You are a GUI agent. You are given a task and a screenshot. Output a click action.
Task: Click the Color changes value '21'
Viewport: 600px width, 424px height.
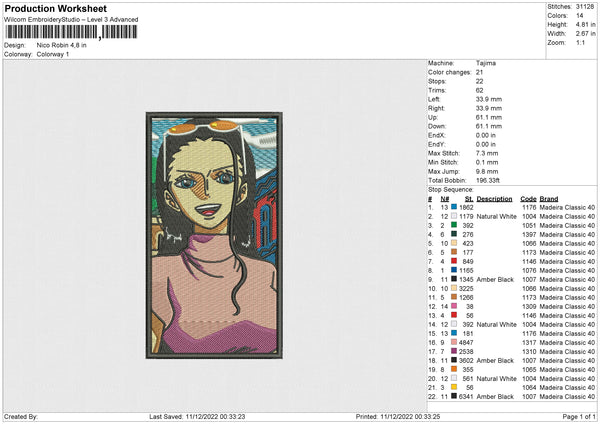[479, 72]
